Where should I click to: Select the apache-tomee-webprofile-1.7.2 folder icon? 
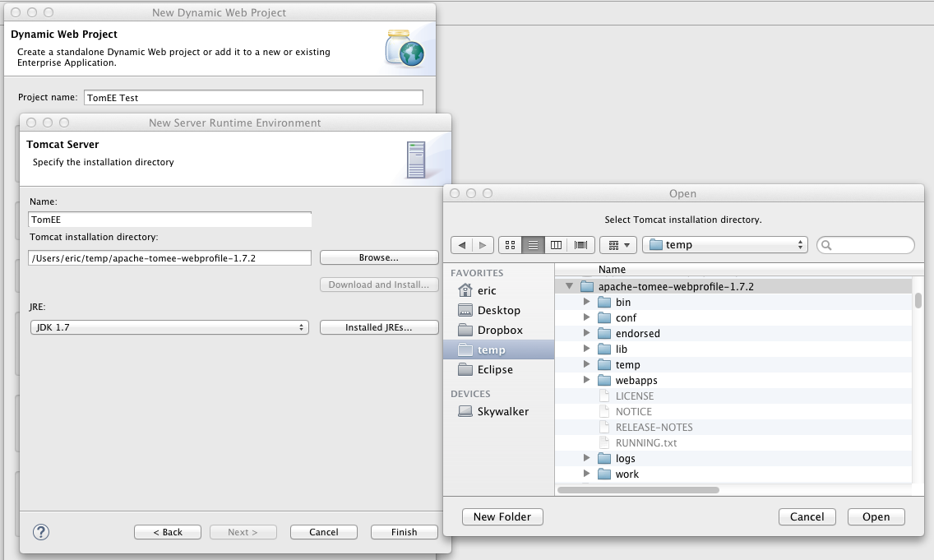click(587, 286)
